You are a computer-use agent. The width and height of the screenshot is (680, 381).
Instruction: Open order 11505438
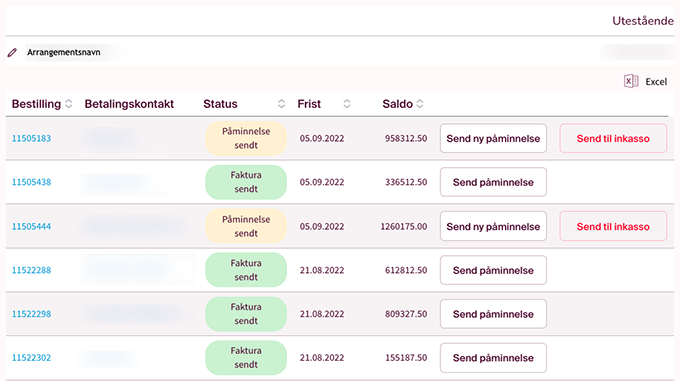31,182
